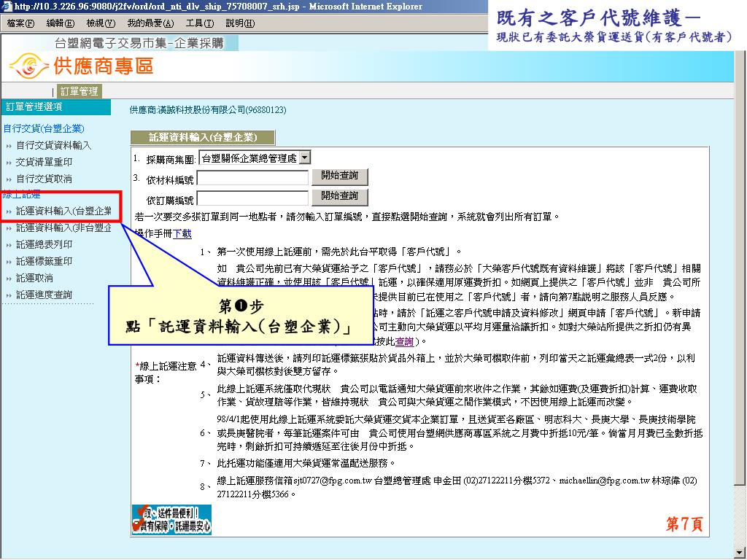Open the 說明(H) menu

click(239, 23)
